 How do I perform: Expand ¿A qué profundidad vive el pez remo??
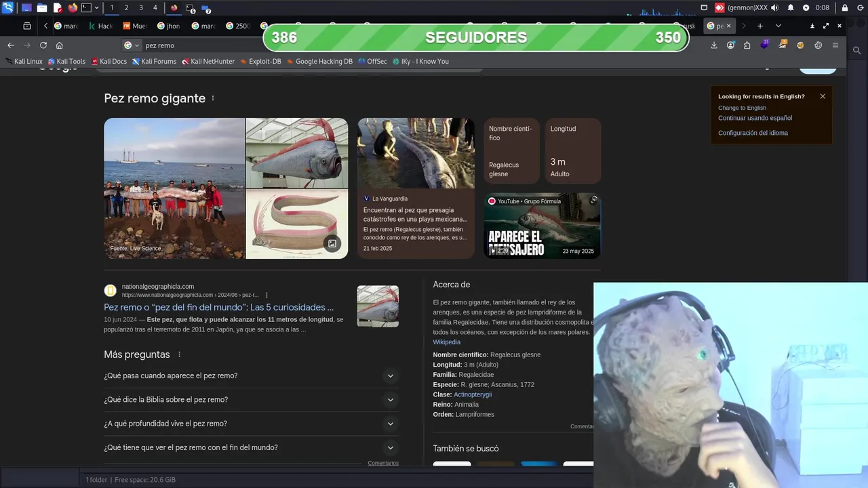[251, 424]
